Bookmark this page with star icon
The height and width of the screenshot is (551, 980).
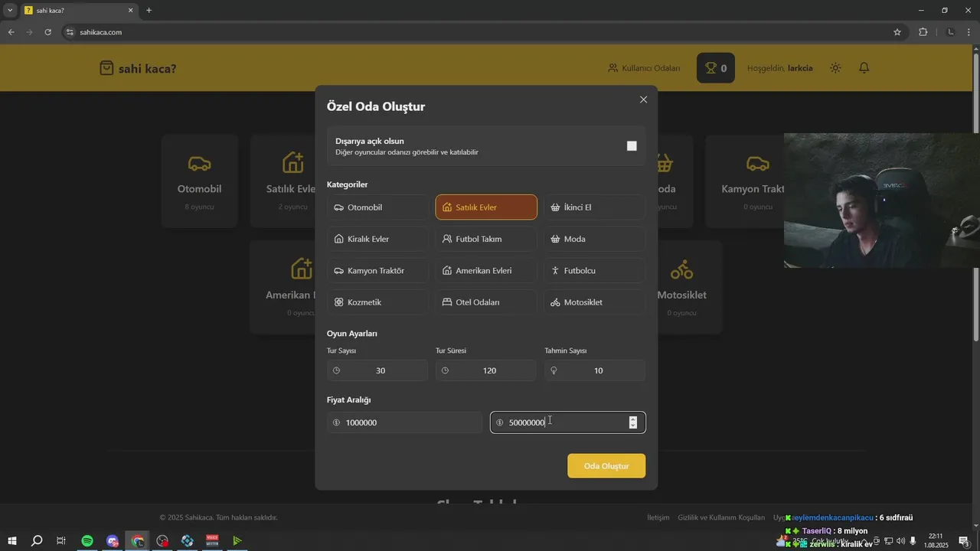click(x=897, y=32)
